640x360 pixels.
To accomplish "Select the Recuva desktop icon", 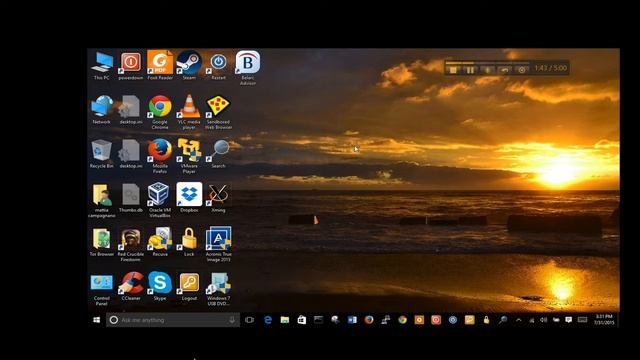I will point(160,242).
